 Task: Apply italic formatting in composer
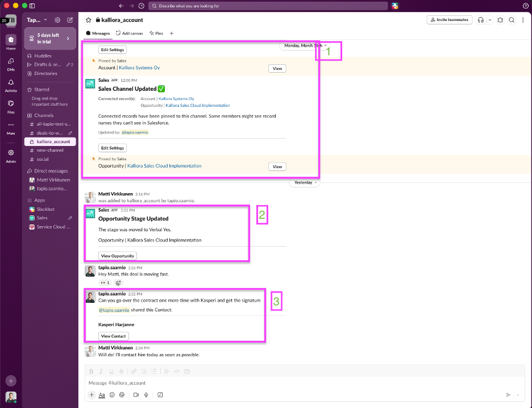101,372
